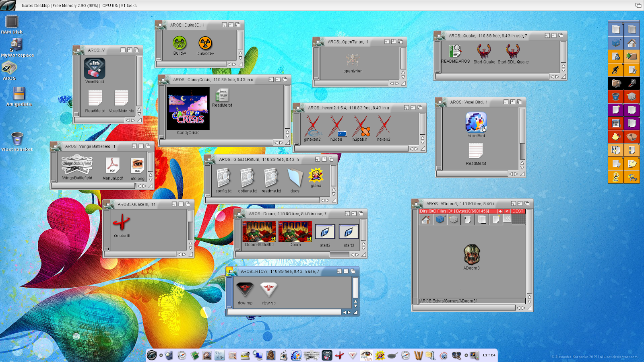Open volumes drawer in ADoom3 window toolbar
The width and height of the screenshot is (644, 362).
point(440,220)
